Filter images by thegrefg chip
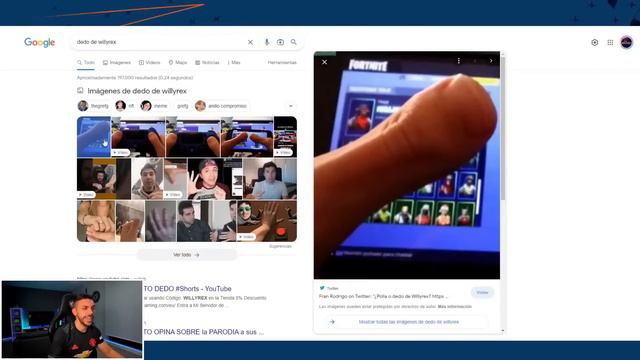 tap(93, 106)
